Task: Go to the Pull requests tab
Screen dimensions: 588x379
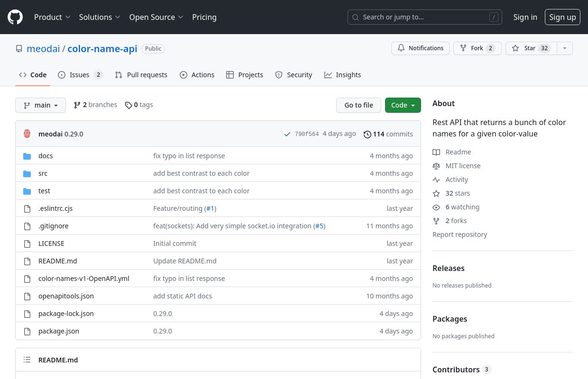Action: (x=141, y=75)
